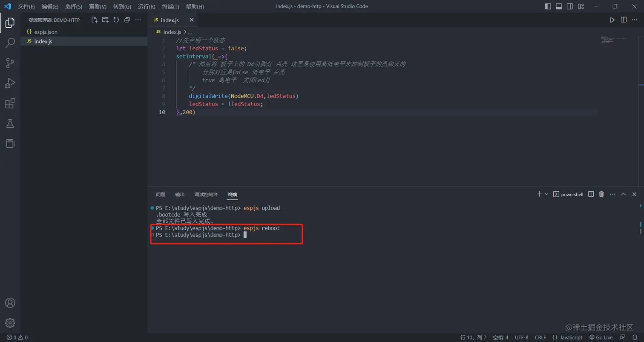The height and width of the screenshot is (342, 644).
Task: Open the 文件(F) menu
Action: tap(26, 6)
